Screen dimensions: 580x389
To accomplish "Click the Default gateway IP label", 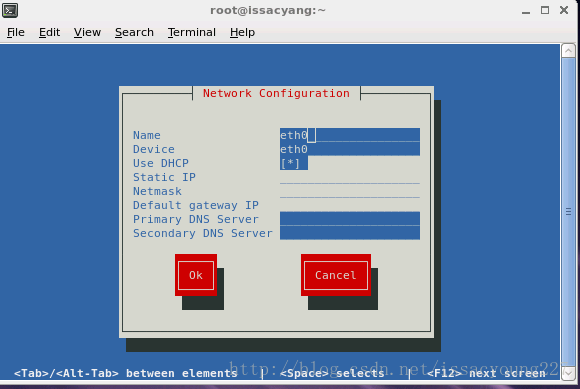I will (x=196, y=205).
